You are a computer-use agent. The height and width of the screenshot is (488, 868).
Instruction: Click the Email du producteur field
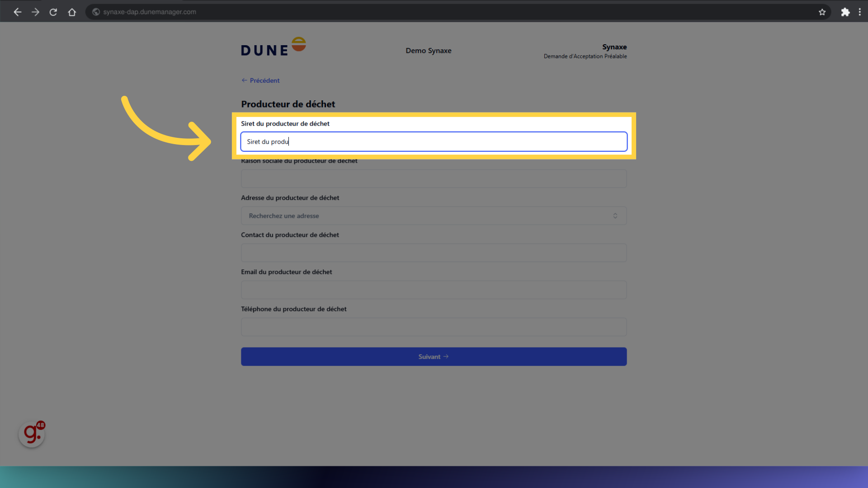[x=433, y=290]
